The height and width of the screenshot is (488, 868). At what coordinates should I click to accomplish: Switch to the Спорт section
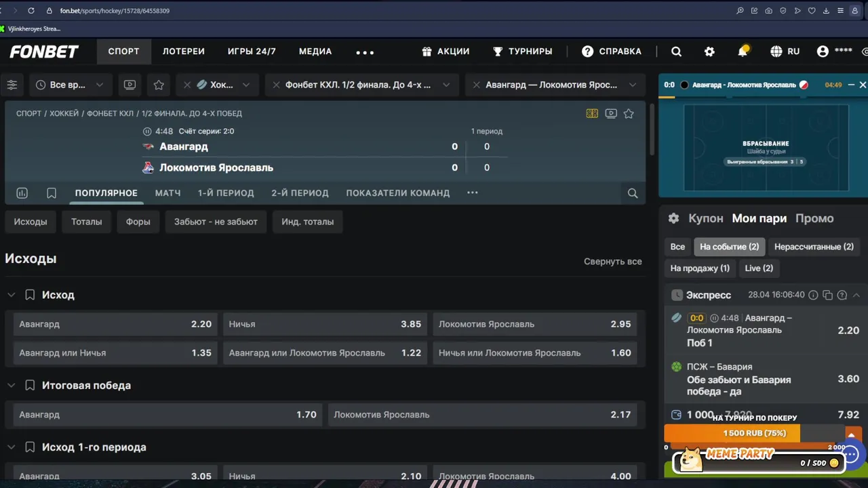pyautogui.click(x=123, y=52)
